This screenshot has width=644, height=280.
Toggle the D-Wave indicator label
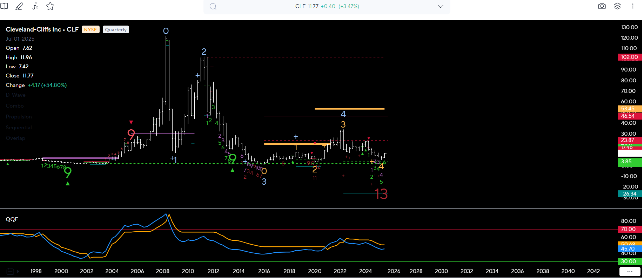coord(15,95)
